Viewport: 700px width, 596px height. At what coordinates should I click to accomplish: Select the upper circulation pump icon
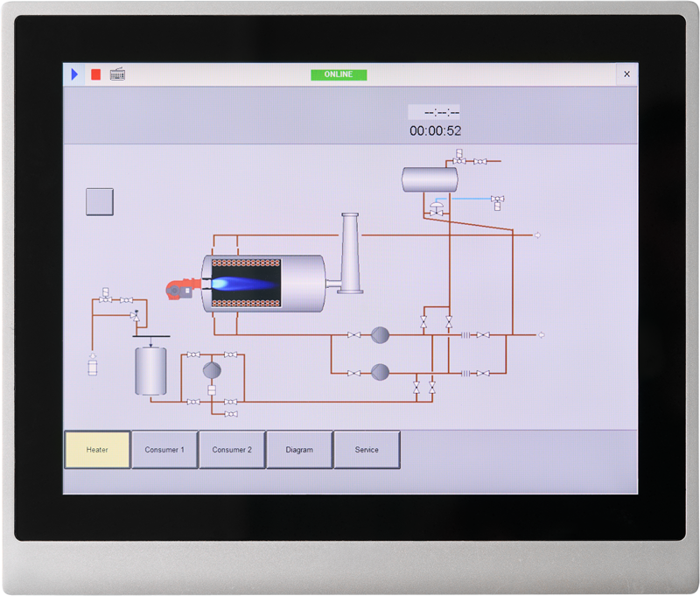click(x=381, y=333)
